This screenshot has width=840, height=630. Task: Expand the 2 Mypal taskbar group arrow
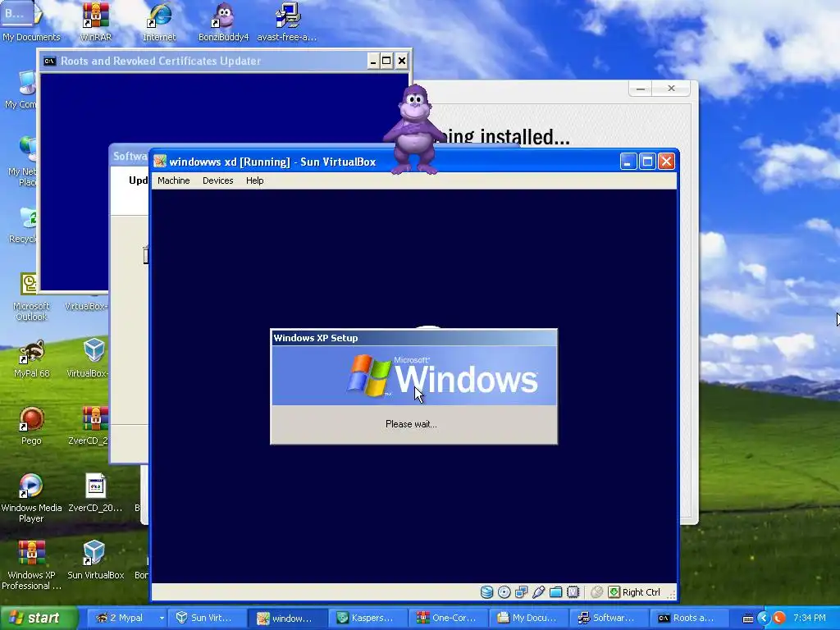(x=162, y=619)
